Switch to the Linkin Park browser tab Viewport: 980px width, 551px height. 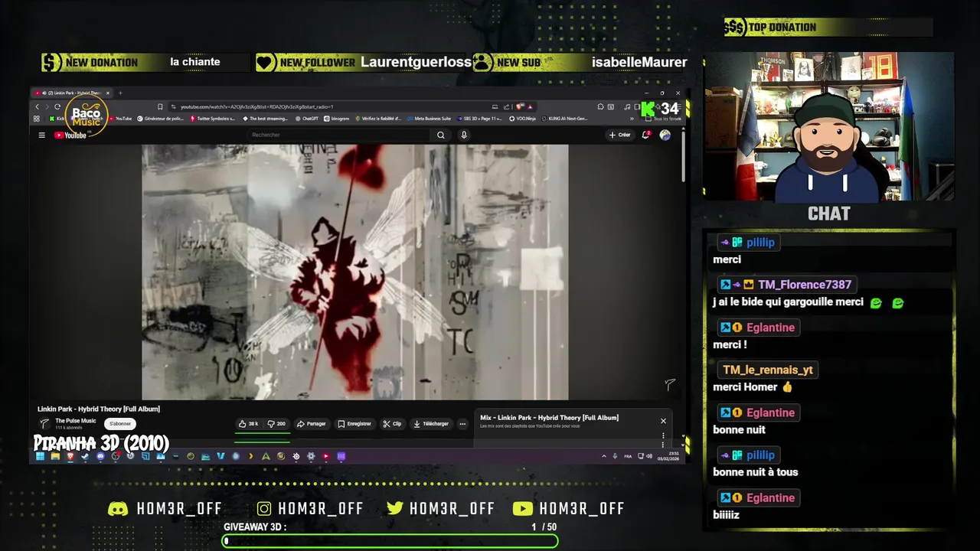point(70,93)
